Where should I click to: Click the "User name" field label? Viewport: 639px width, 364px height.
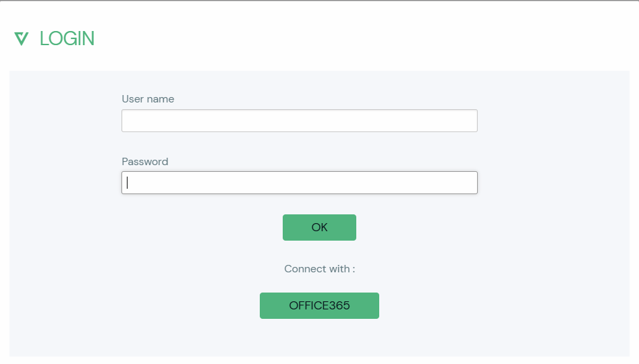pyautogui.click(x=148, y=99)
